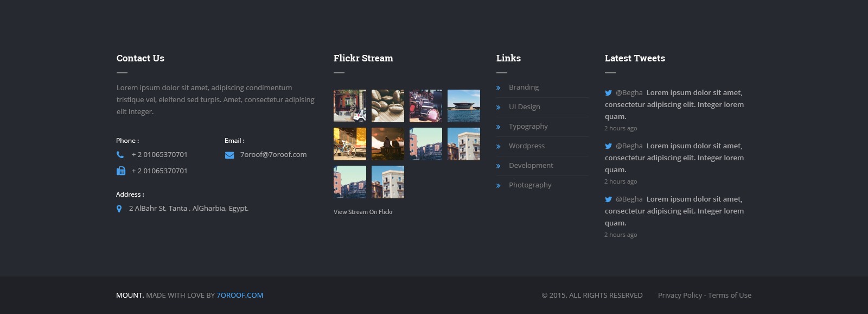Image resolution: width=868 pixels, height=314 pixels.
Task: Click the Address : label
Action: (x=130, y=194)
